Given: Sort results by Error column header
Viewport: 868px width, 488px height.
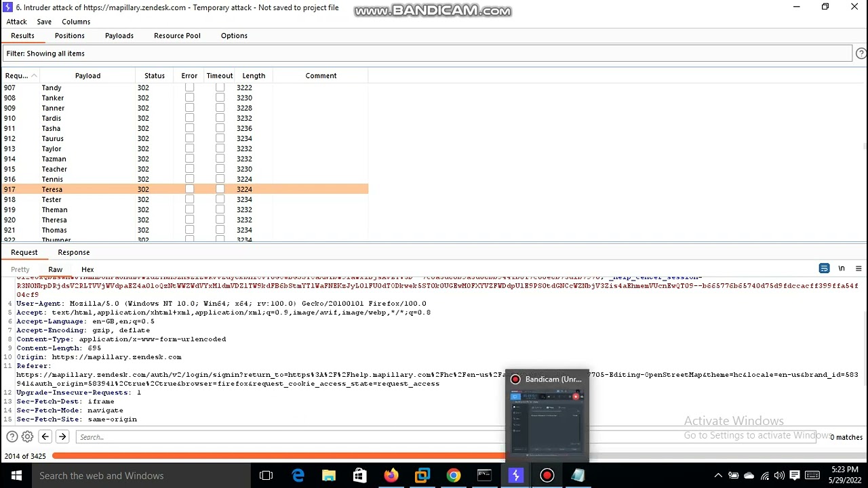Looking at the screenshot, I should [x=189, y=75].
